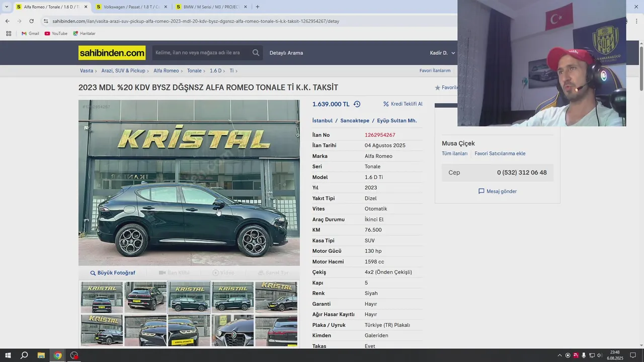Close the Volkswagen Passat tab
The image size is (644, 362).
pos(166,7)
